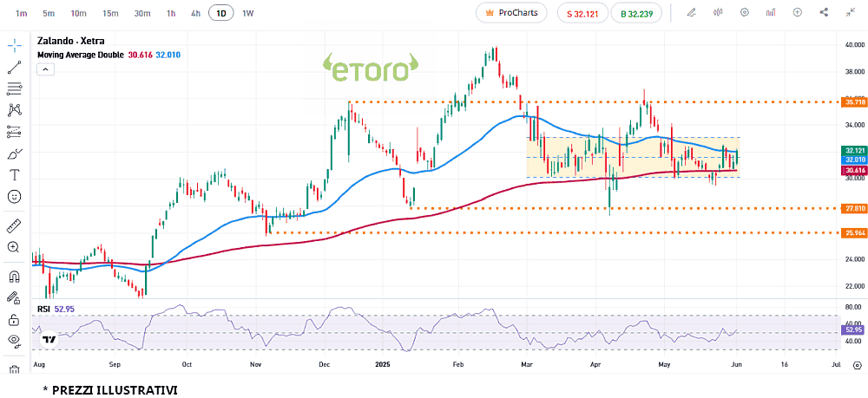The image size is (868, 398).
Task: Switch to 1h timeframe
Action: pyautogui.click(x=171, y=13)
